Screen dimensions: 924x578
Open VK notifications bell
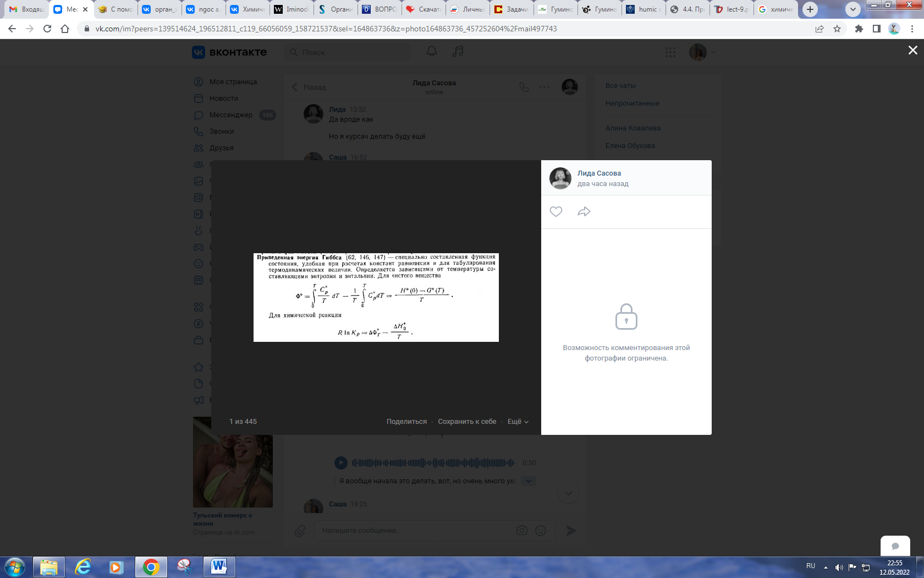[432, 51]
